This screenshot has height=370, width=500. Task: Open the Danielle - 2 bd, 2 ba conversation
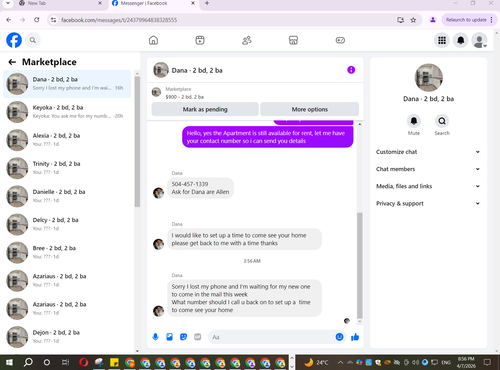click(x=67, y=196)
